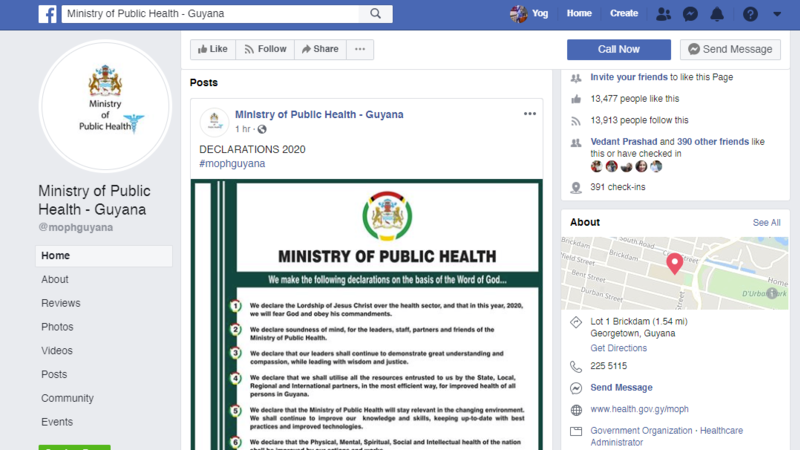Click Invite your friends link

click(629, 77)
